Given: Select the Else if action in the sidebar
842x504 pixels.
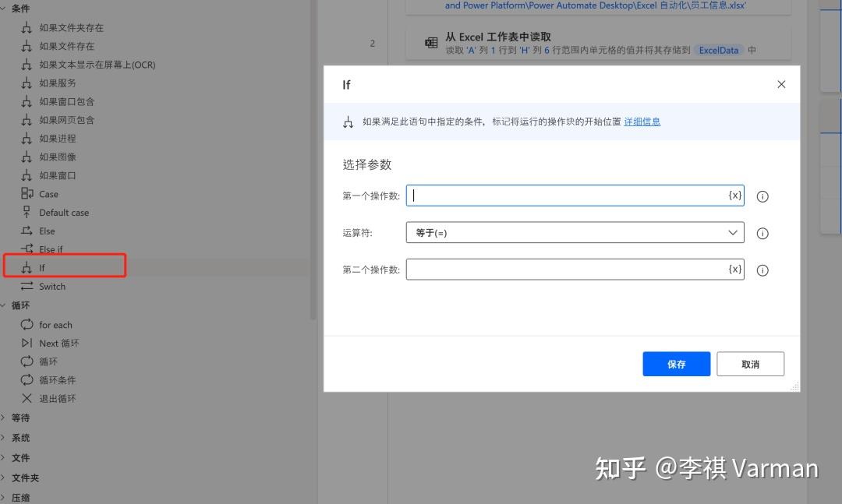Looking at the screenshot, I should coord(48,249).
